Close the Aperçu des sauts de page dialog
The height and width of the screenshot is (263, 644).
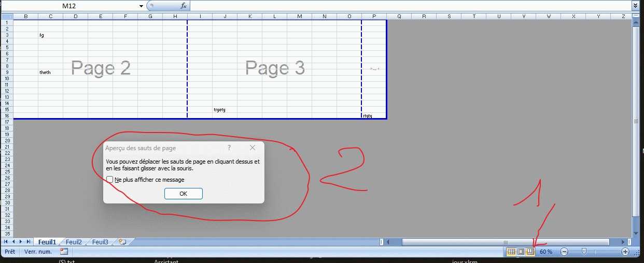tap(253, 148)
